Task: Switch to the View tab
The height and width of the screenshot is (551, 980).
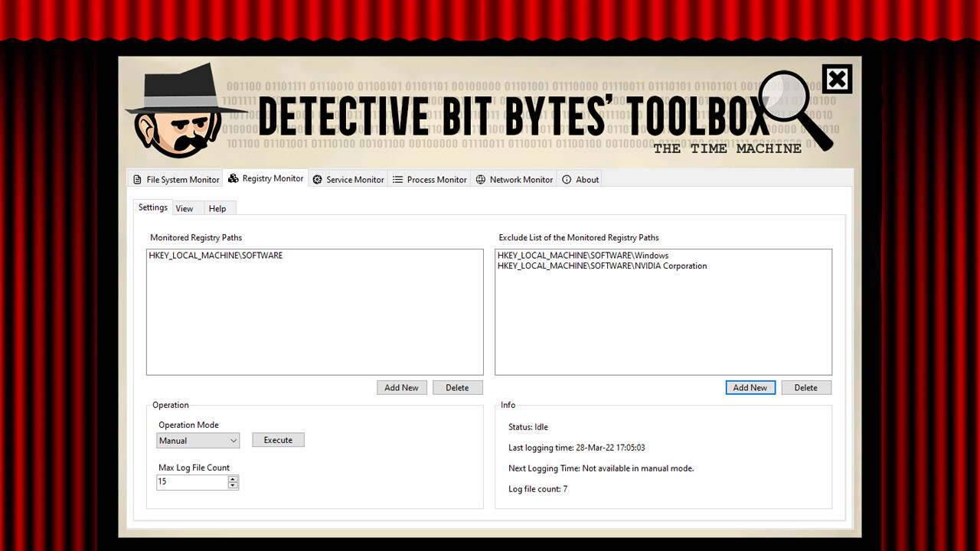Action: click(x=185, y=207)
